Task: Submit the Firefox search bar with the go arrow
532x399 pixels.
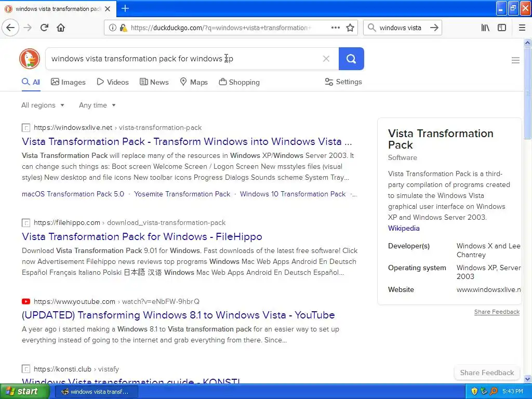Action: tap(434, 28)
